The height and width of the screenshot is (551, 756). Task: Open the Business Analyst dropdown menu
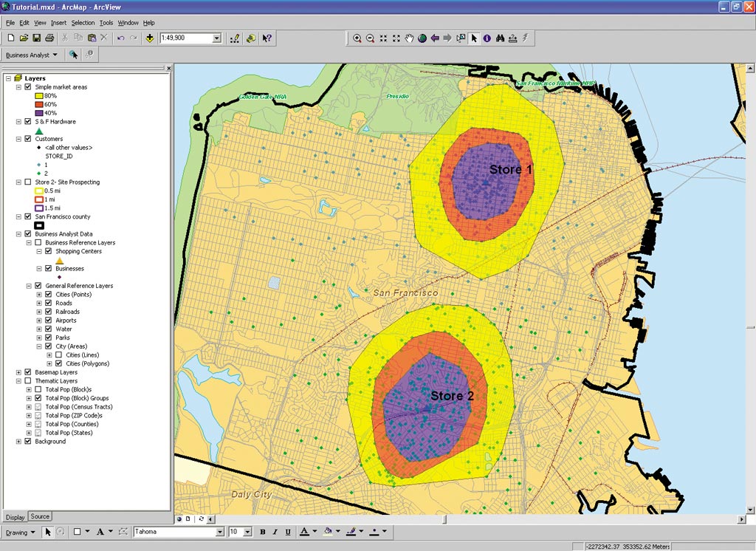(31, 55)
